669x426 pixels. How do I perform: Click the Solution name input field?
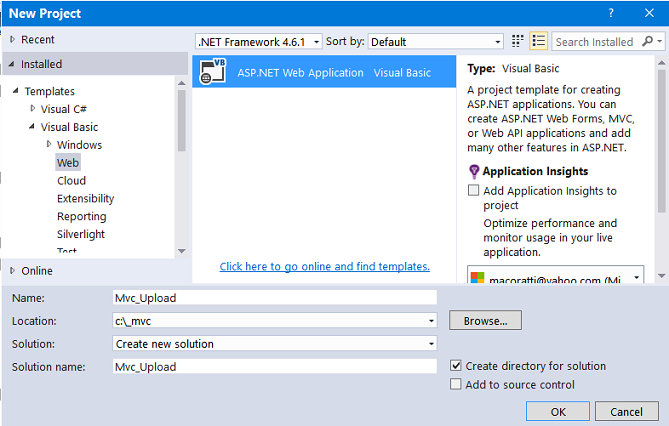[x=275, y=366]
